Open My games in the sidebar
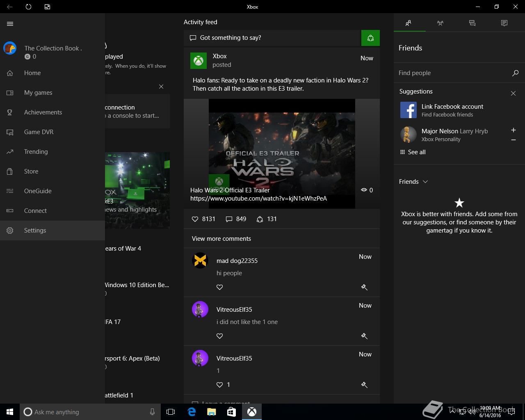Image resolution: width=525 pixels, height=420 pixels. [x=52, y=93]
